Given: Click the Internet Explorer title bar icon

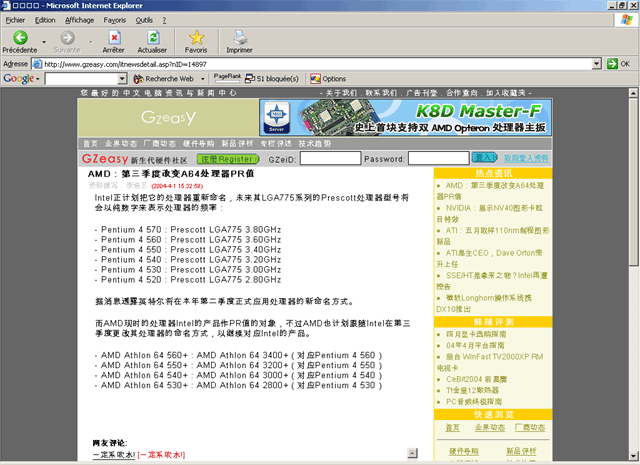Looking at the screenshot, I should (6, 5).
